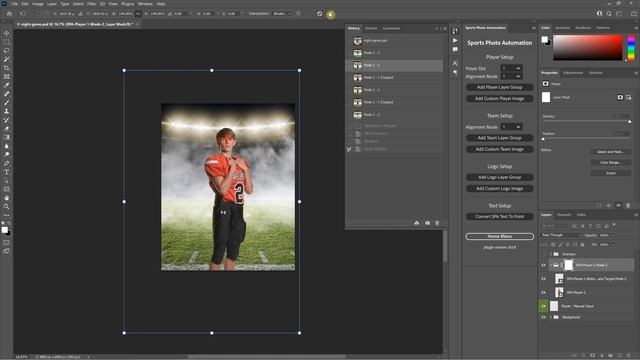Click Convert SPA Text To Point

500,216
